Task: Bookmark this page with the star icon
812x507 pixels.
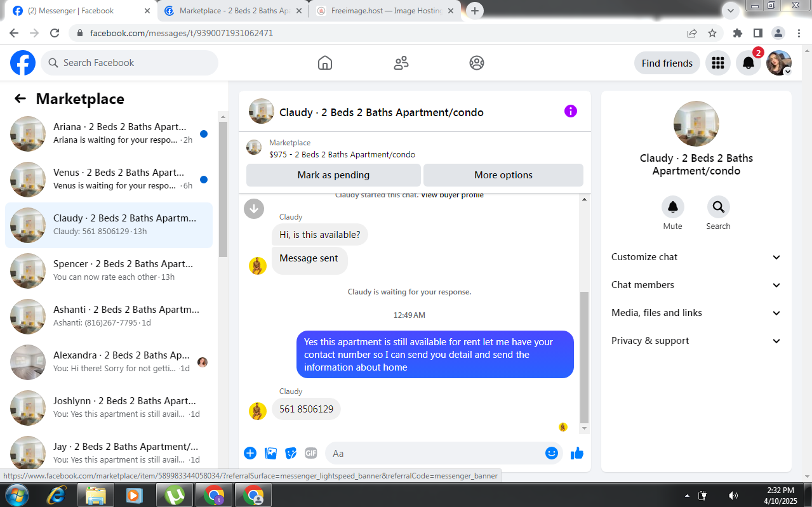Action: tap(712, 33)
